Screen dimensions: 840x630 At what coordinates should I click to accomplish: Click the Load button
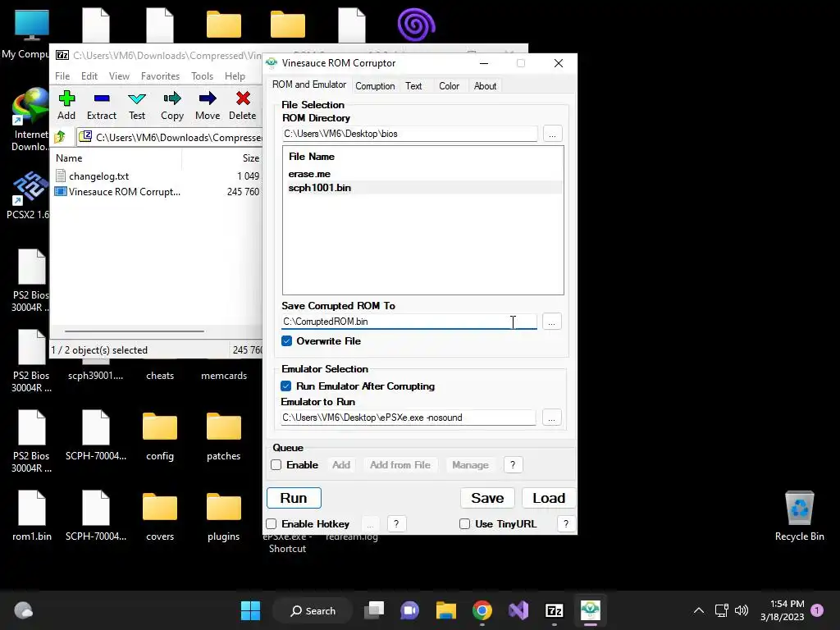tap(549, 498)
